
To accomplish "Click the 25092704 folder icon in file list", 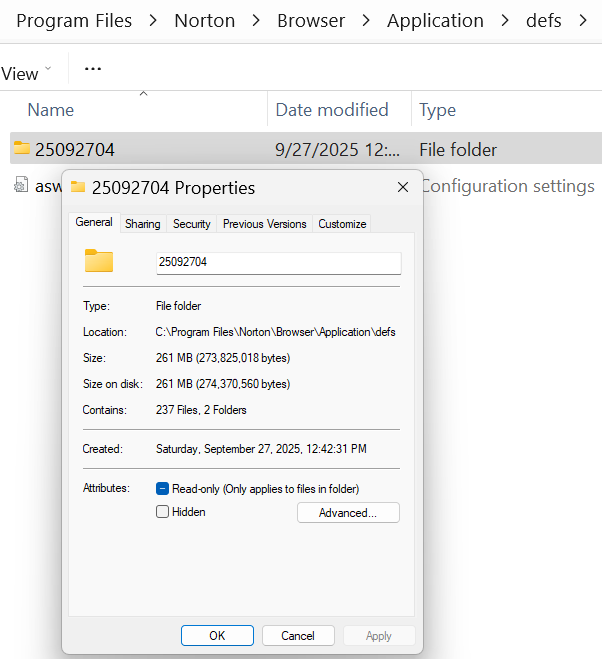I will click(x=21, y=150).
